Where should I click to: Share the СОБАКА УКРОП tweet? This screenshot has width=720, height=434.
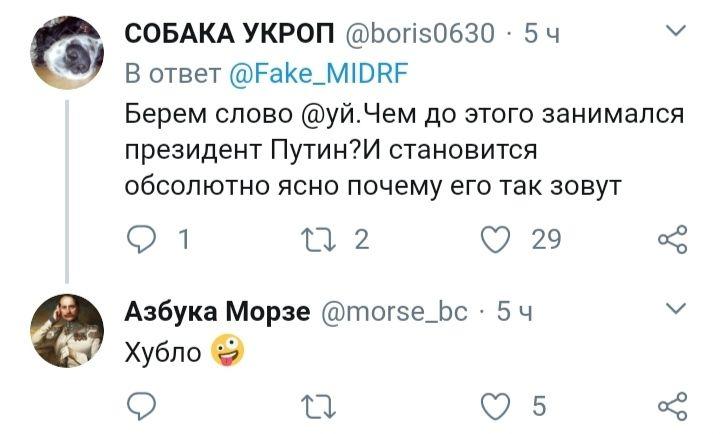672,239
